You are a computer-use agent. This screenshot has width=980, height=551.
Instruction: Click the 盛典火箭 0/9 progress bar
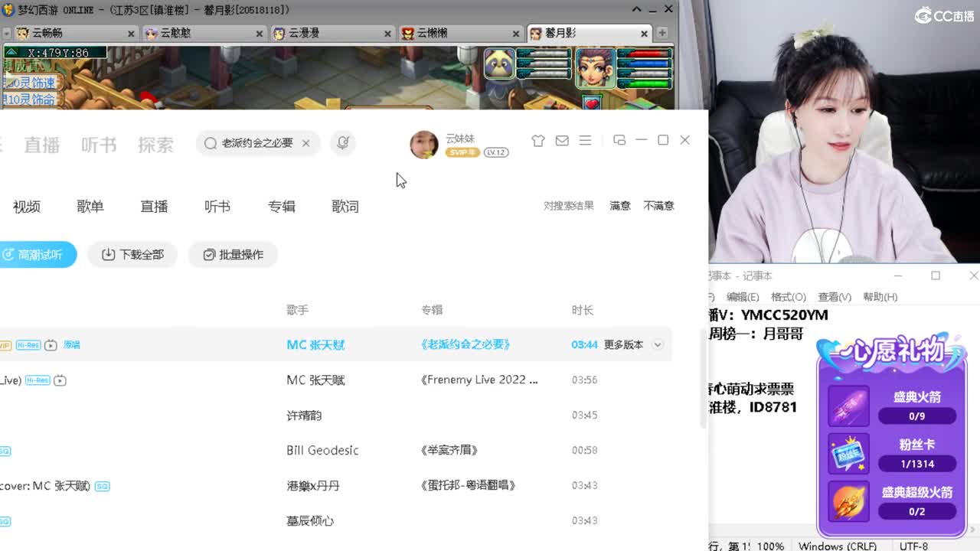click(x=916, y=416)
